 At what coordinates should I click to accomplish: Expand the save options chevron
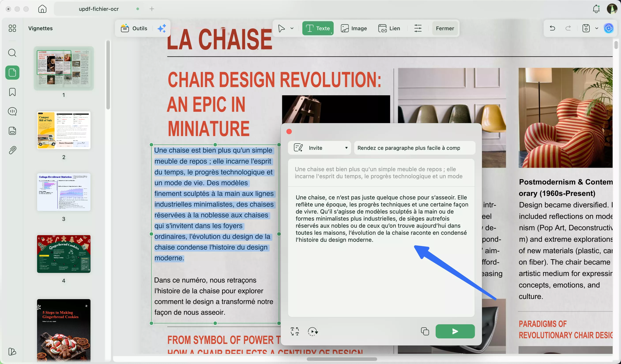(x=597, y=28)
